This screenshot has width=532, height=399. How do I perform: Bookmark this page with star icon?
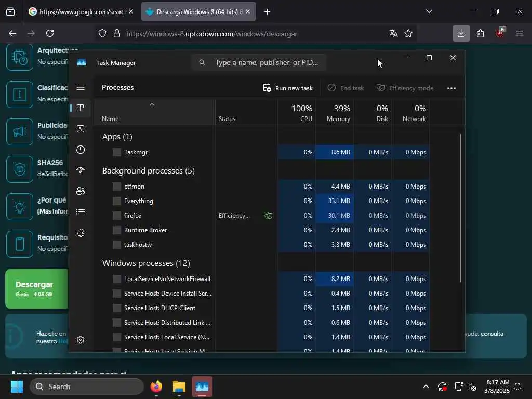coord(408,33)
